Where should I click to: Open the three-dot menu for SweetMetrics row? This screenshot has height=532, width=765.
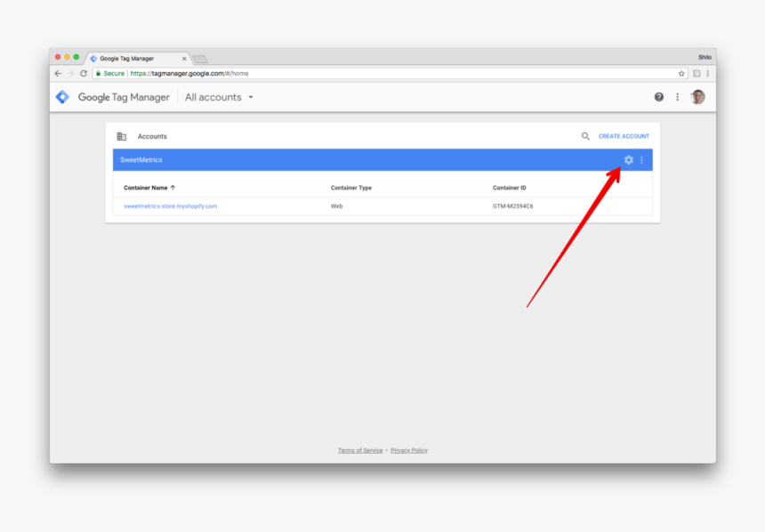(642, 160)
